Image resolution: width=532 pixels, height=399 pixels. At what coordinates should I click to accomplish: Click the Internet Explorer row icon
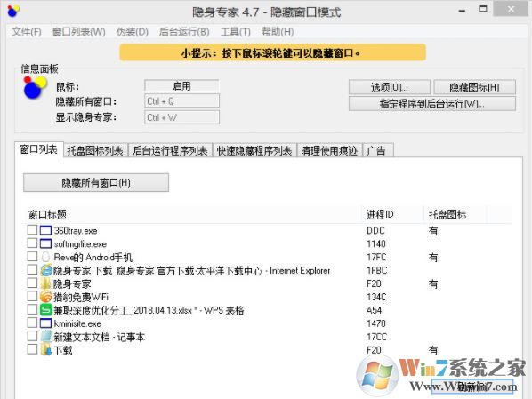(x=46, y=270)
